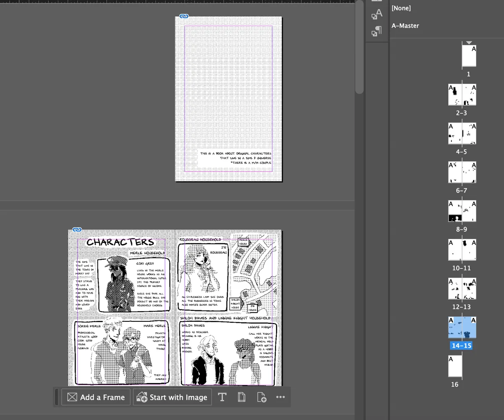Click the '10–11' page number label
This screenshot has height=420, width=504.
coord(461,268)
